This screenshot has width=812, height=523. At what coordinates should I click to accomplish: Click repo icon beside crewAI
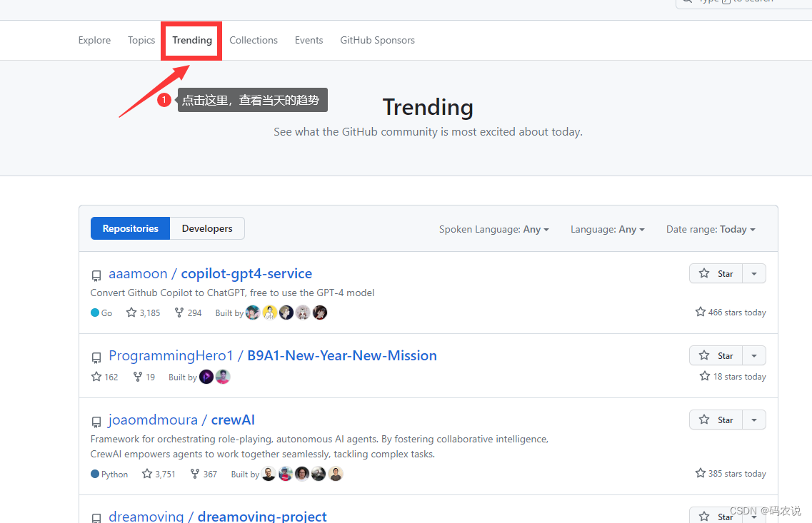click(x=96, y=422)
